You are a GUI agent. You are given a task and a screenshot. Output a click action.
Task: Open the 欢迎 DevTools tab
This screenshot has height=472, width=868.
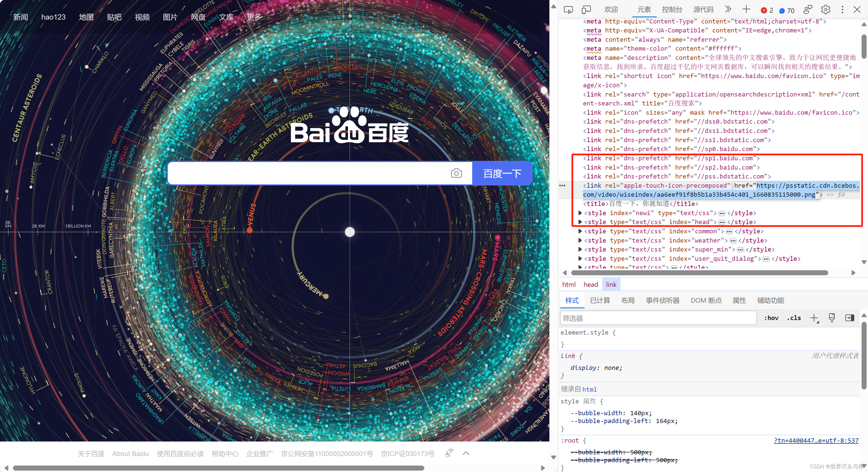click(x=611, y=10)
